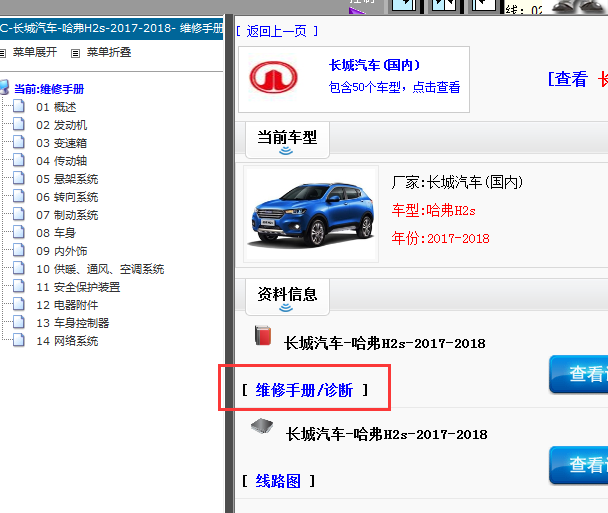608x513 pixels.
Task: Click the red Great Wall logo
Action: 273,77
